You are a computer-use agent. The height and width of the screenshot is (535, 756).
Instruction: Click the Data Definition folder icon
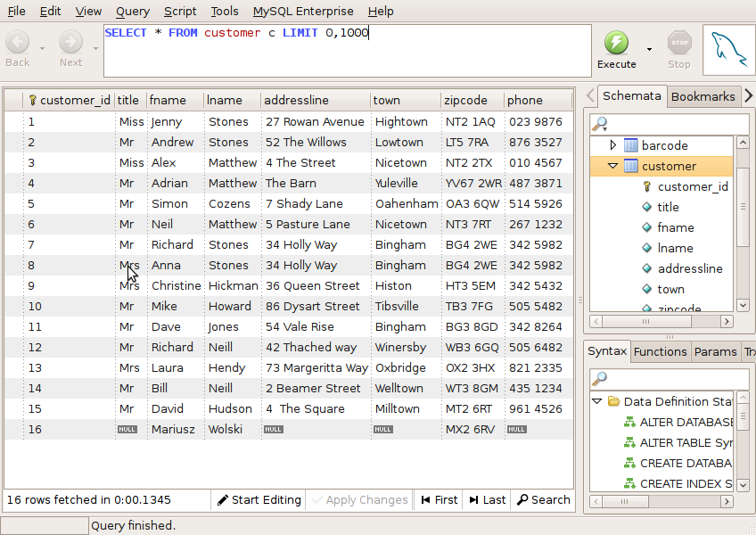pos(613,401)
